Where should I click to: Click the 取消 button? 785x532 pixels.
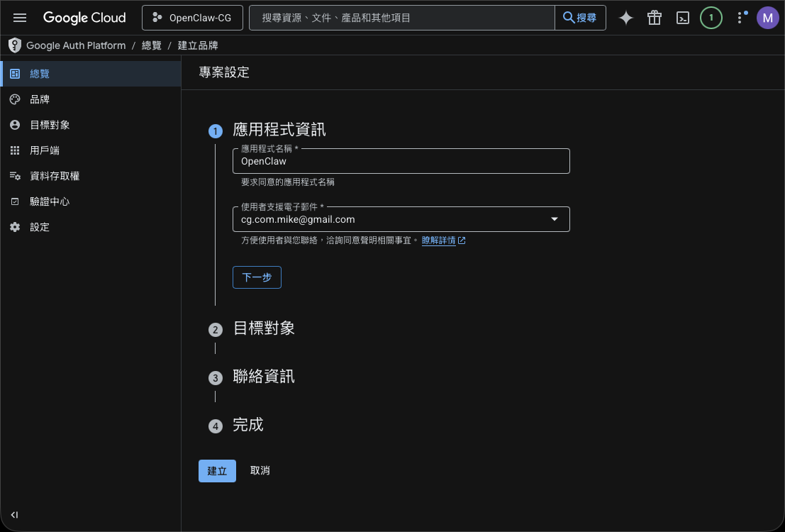[260, 470]
